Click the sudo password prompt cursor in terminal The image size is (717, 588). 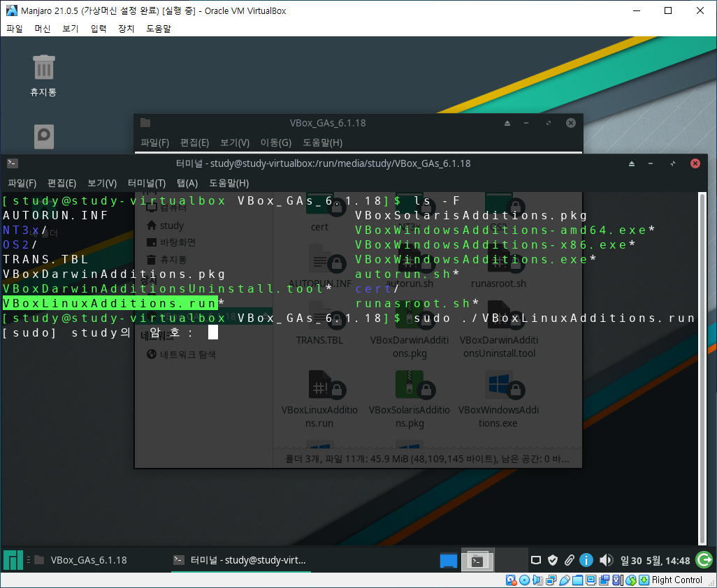pyautogui.click(x=213, y=332)
